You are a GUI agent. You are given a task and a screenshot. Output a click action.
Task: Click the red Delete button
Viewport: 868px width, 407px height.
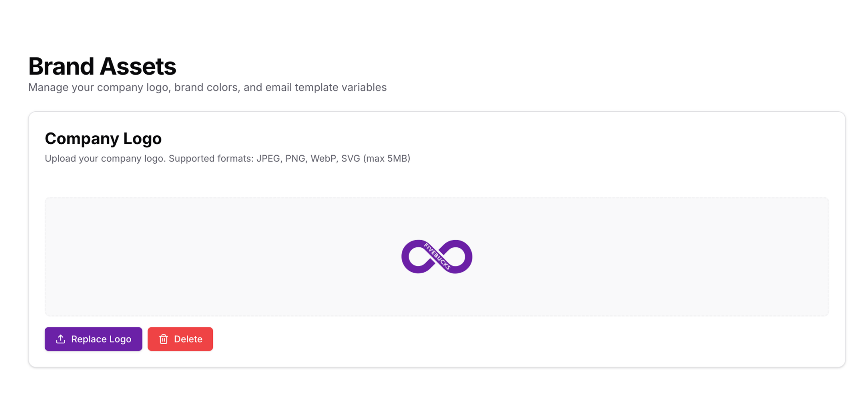(x=180, y=339)
